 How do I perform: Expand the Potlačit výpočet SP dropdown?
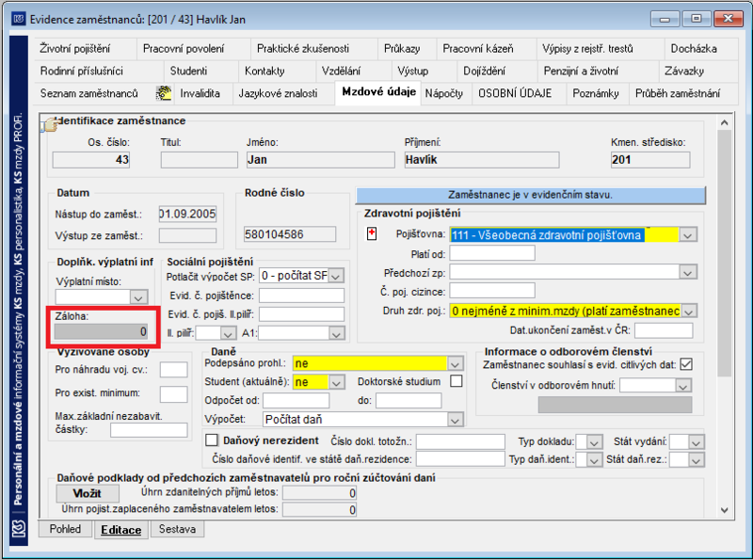pyautogui.click(x=337, y=276)
